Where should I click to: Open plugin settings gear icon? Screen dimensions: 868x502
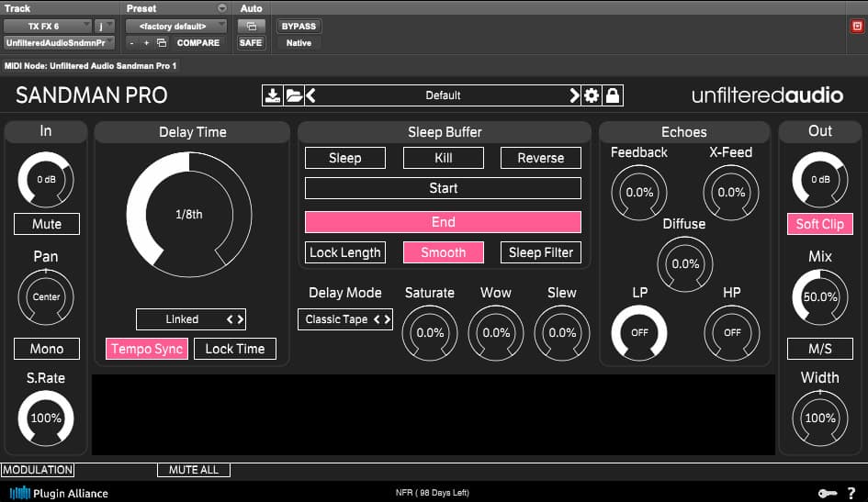592,95
